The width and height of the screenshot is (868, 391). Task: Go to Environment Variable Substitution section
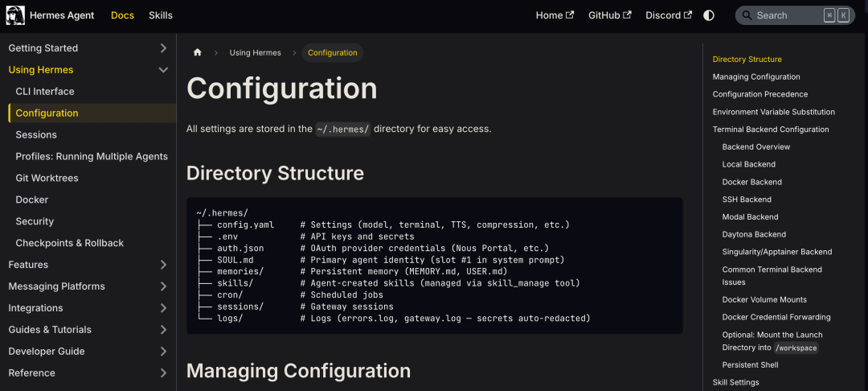click(773, 112)
